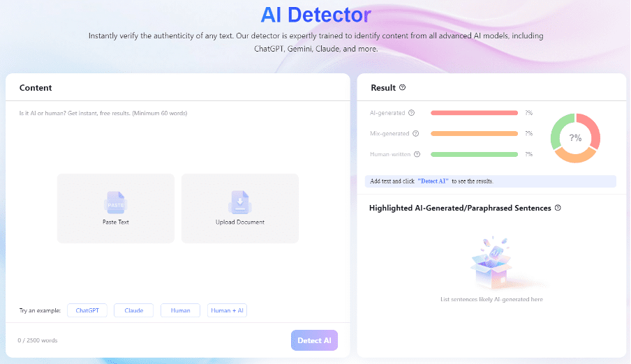Click the Paste Text card label
This screenshot has width=631, height=364.
tap(116, 222)
